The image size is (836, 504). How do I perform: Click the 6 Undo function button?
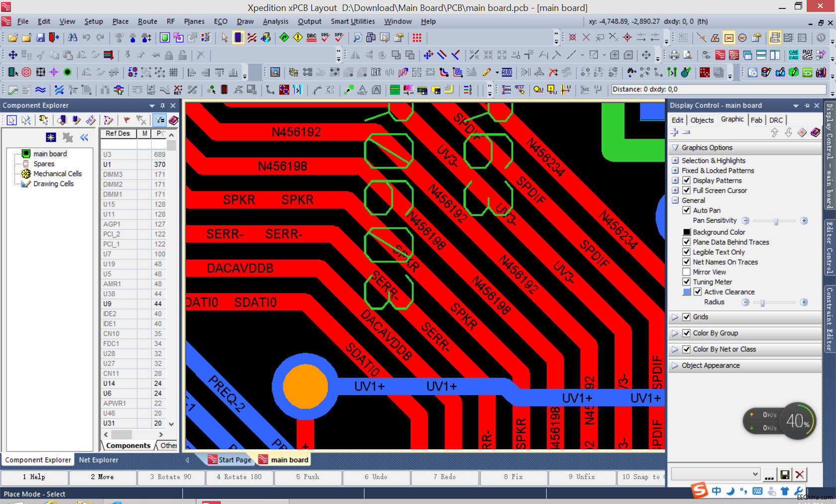point(376,477)
